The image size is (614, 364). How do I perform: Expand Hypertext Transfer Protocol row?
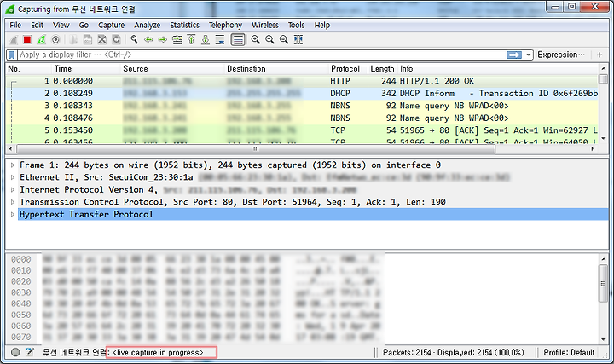click(13, 215)
